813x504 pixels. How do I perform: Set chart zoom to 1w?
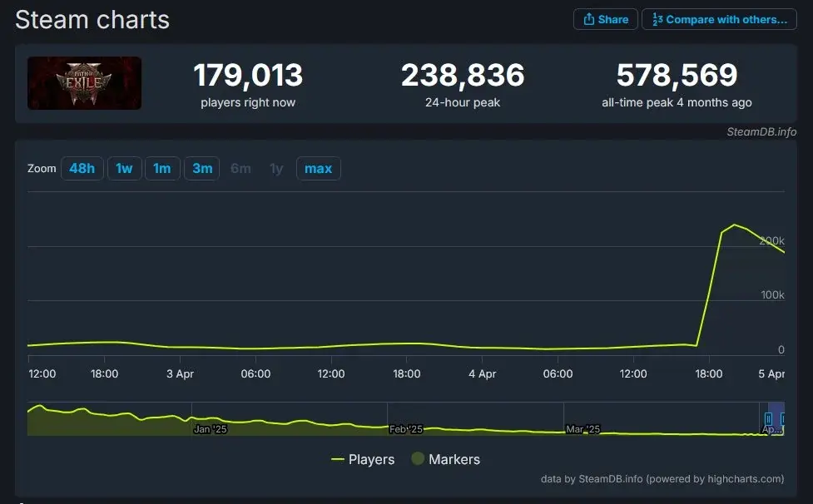coord(125,168)
